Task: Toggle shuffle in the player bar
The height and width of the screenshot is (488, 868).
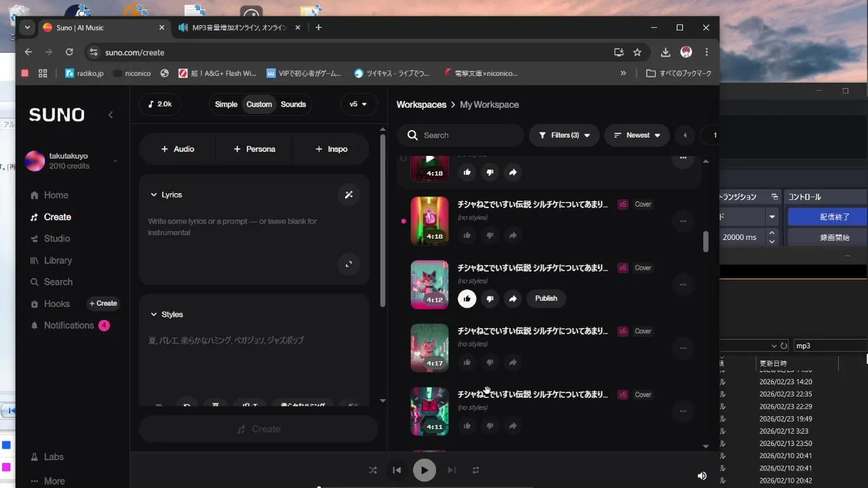Action: 372,470
